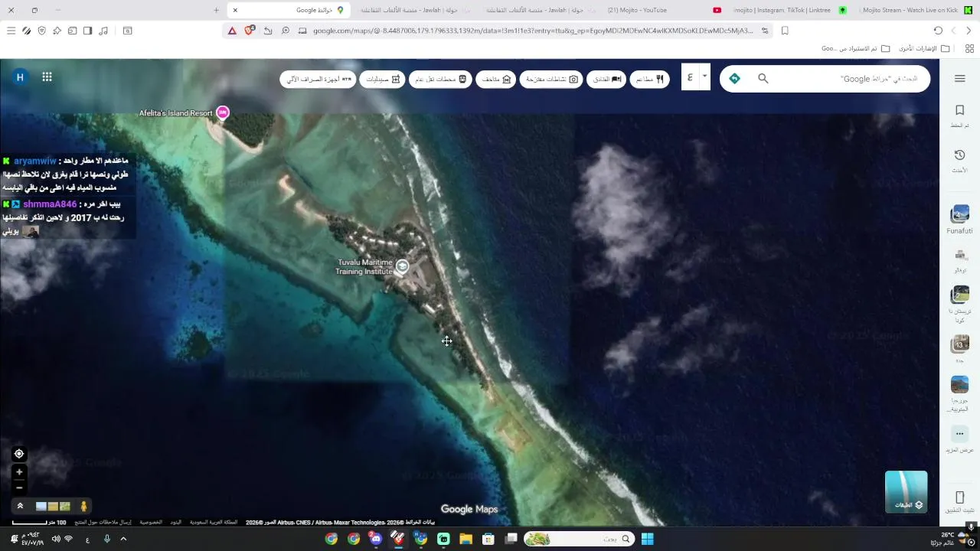This screenshot has height=551, width=980.
Task: Open the volume control in system tray
Action: [x=56, y=539]
